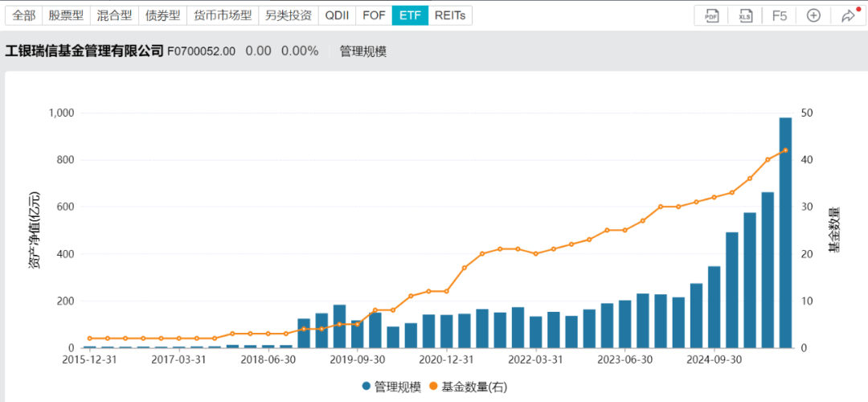Select the 股票型 tab
The image size is (868, 402).
pyautogui.click(x=67, y=15)
